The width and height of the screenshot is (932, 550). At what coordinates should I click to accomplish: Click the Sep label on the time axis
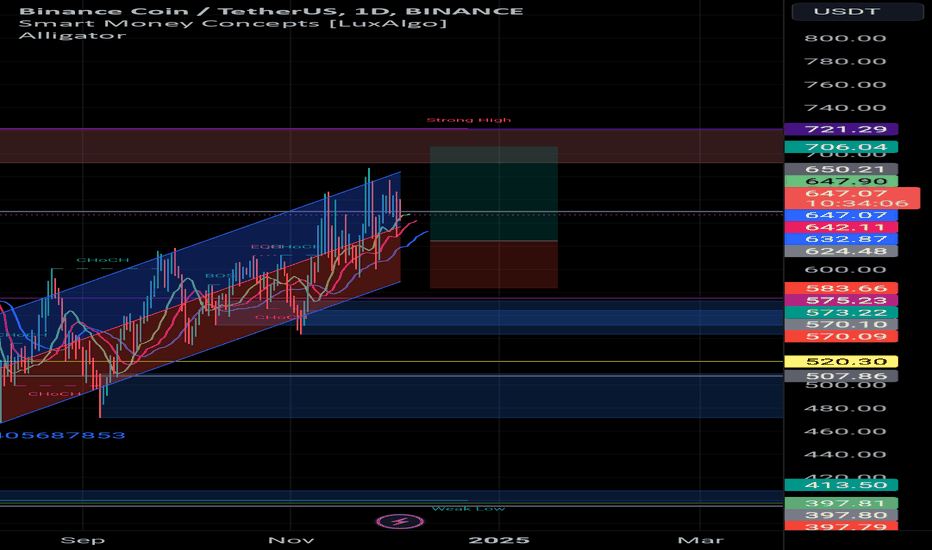(83, 540)
